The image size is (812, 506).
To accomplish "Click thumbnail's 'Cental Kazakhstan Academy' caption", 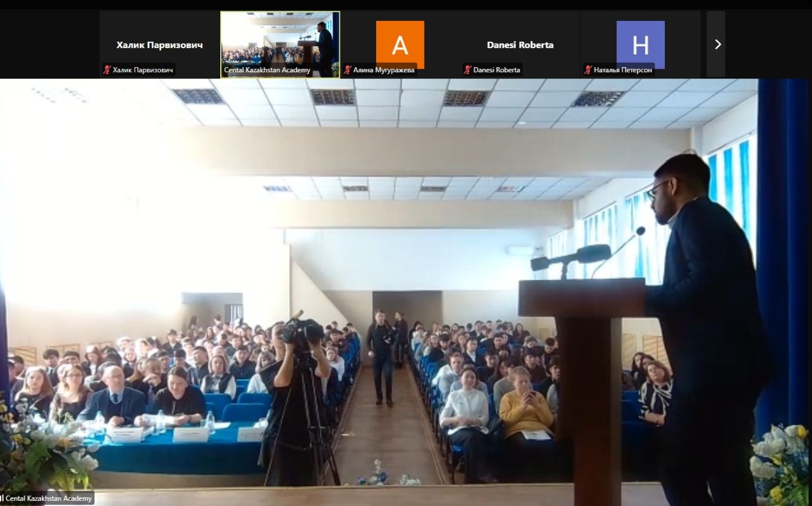I will pos(267,70).
